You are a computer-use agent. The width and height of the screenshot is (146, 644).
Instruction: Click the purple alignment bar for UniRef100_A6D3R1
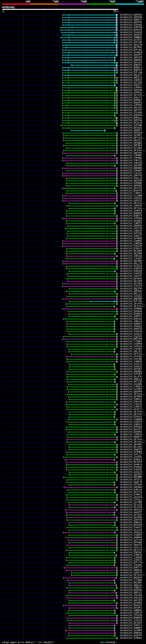(90, 153)
